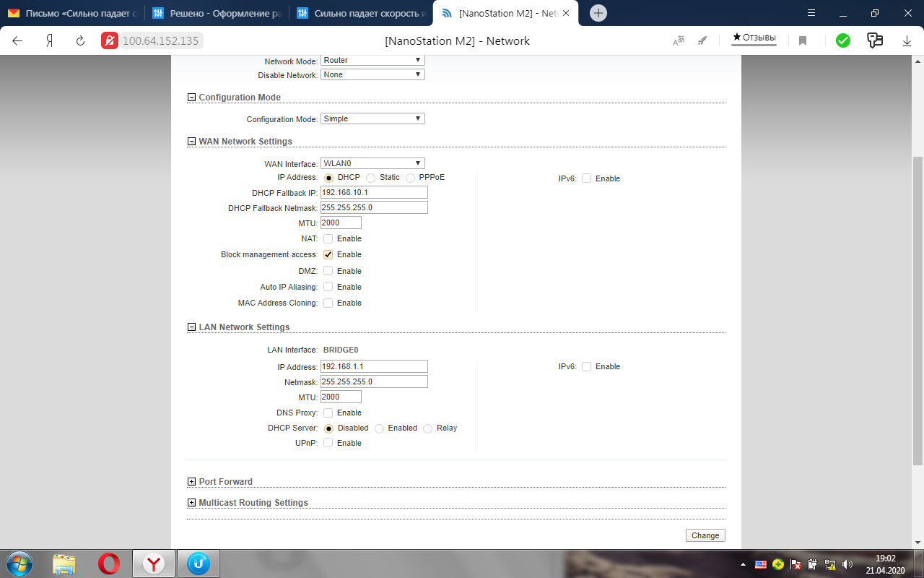Open the Отзывы reviews link
This screenshot has width=924, height=578.
tap(754, 38)
